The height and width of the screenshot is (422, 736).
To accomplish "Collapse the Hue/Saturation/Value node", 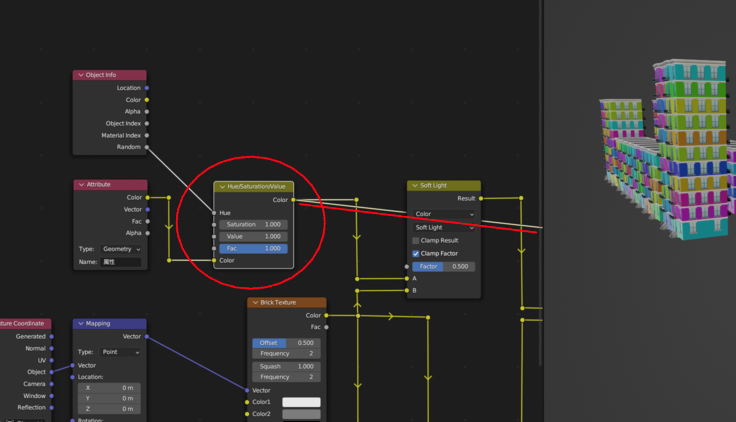I will (x=222, y=187).
